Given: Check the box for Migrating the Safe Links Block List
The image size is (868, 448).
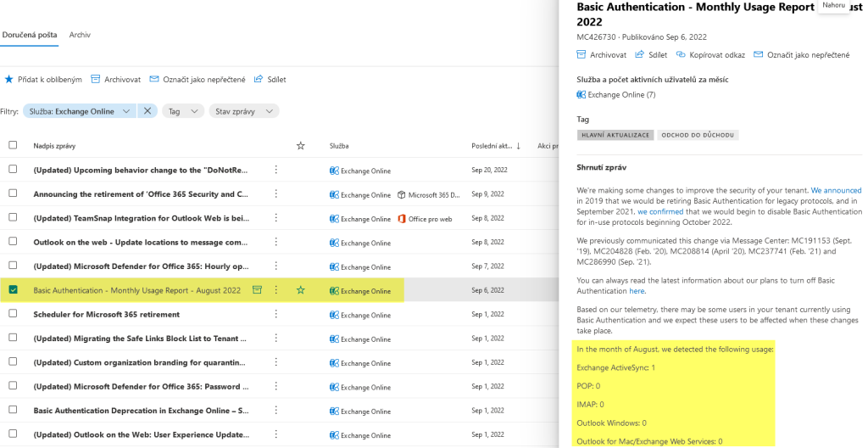Looking at the screenshot, I should [x=13, y=338].
